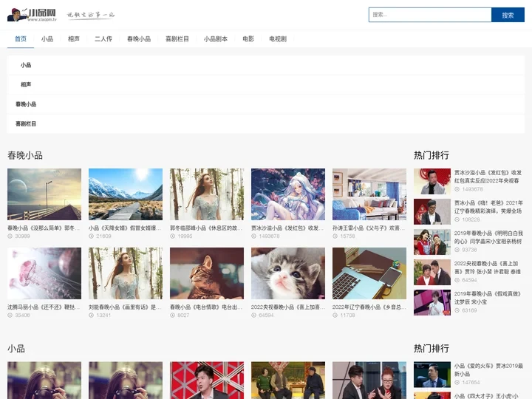The height and width of the screenshot is (399, 532).
Task: Select 相声 row in the category list
Action: point(266,84)
